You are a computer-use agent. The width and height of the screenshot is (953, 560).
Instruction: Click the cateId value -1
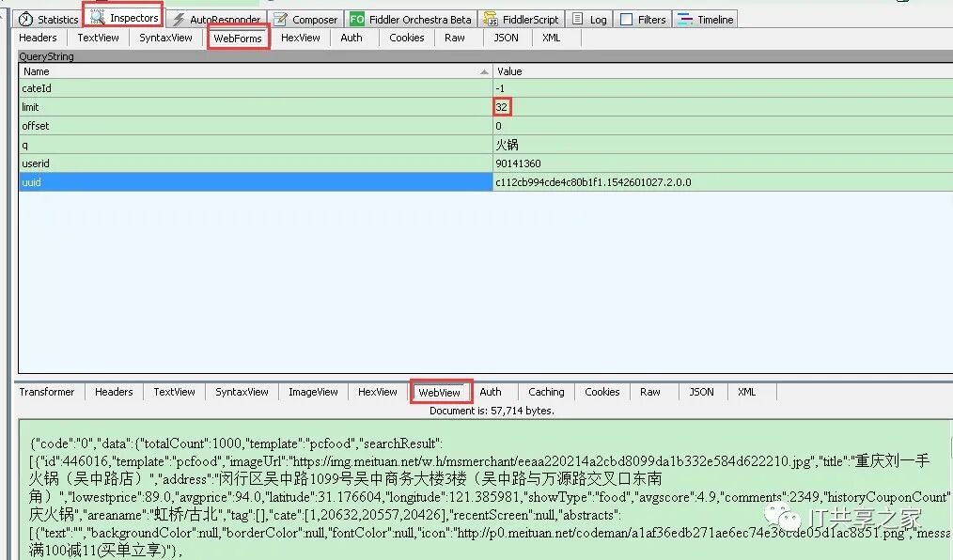coord(500,88)
